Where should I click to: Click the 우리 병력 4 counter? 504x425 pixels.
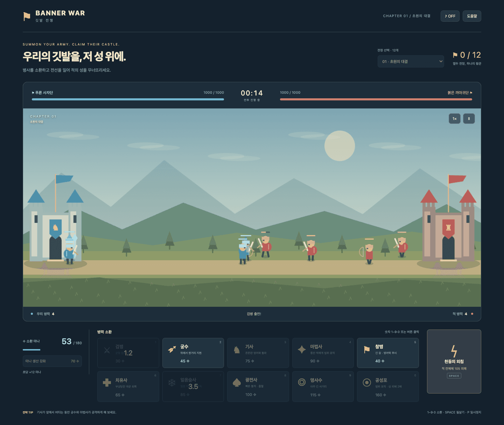[45, 314]
